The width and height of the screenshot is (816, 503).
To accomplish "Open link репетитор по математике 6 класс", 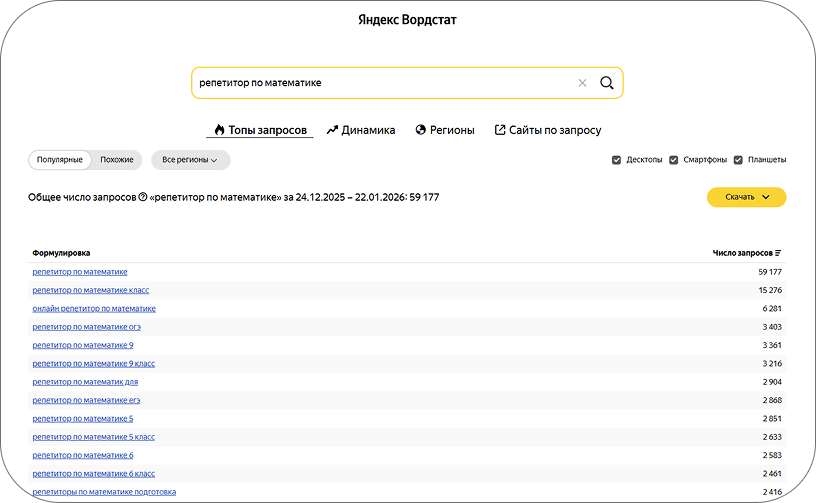I will tap(94, 474).
